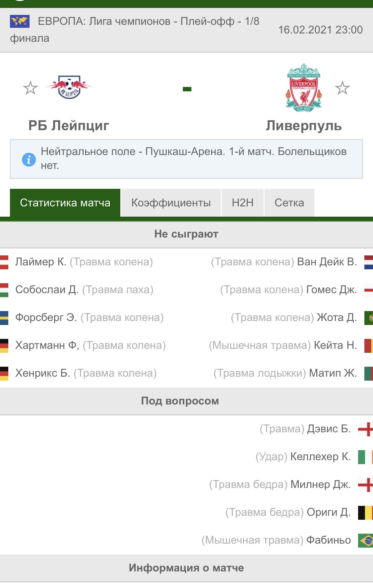This screenshot has width=373, height=588.
Task: Tap the blue info icon
Action: 29,160
